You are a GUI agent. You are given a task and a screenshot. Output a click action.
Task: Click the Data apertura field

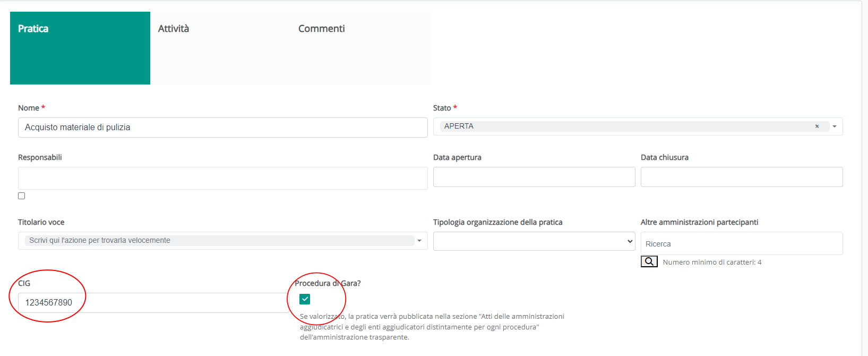pos(534,177)
